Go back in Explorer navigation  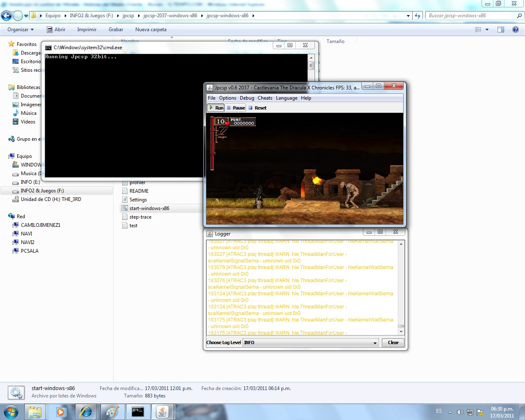(7, 16)
